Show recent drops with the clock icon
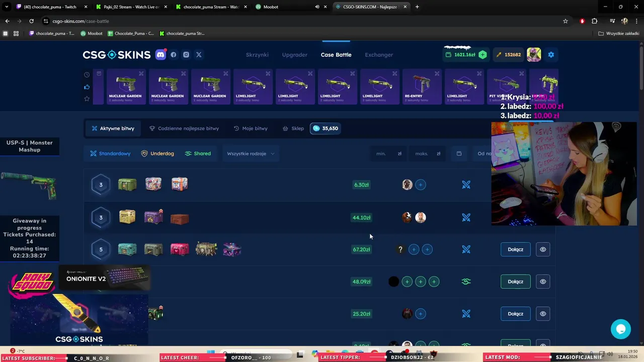Image resolution: width=644 pixels, height=362 pixels. (x=87, y=74)
